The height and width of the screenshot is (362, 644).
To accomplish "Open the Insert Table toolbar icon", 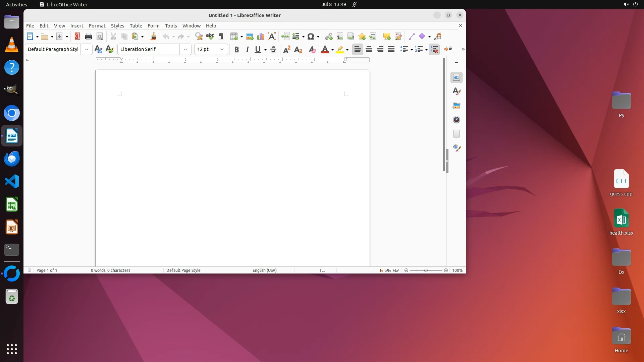I will [234, 37].
